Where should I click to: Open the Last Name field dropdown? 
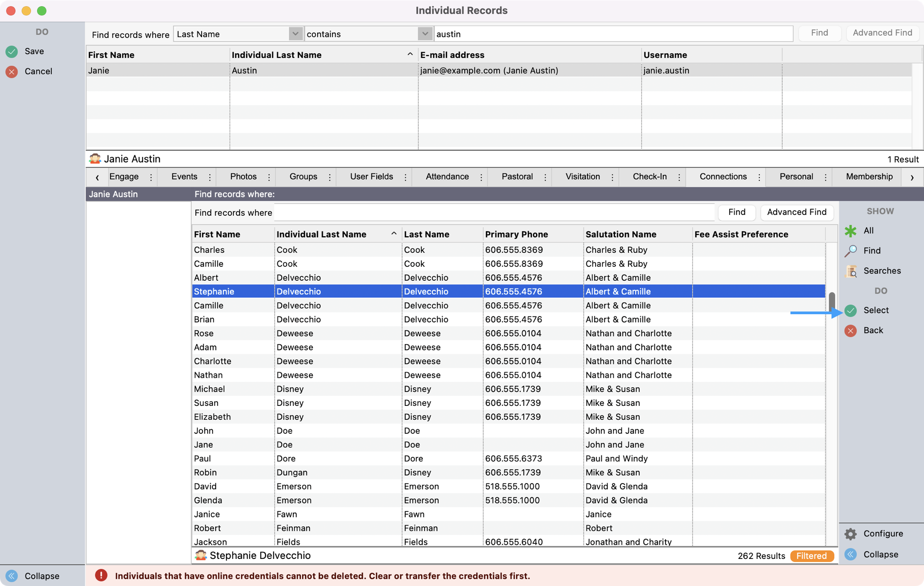pos(295,33)
